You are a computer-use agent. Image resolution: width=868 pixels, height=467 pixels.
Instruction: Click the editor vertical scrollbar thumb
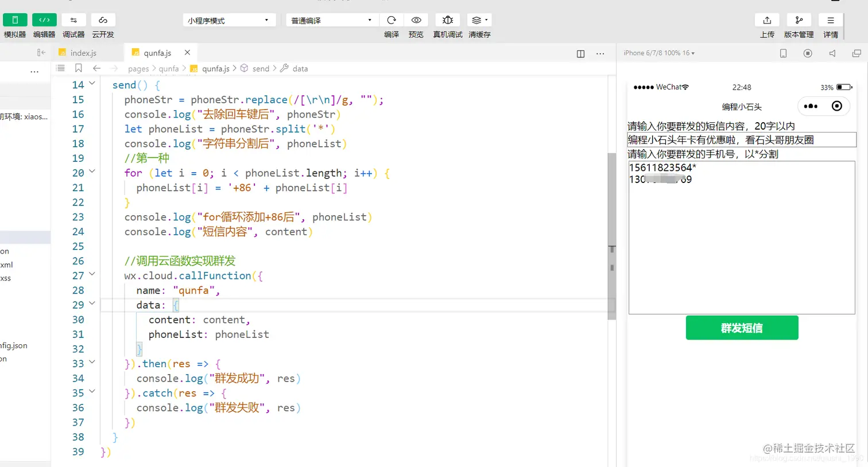click(x=612, y=236)
